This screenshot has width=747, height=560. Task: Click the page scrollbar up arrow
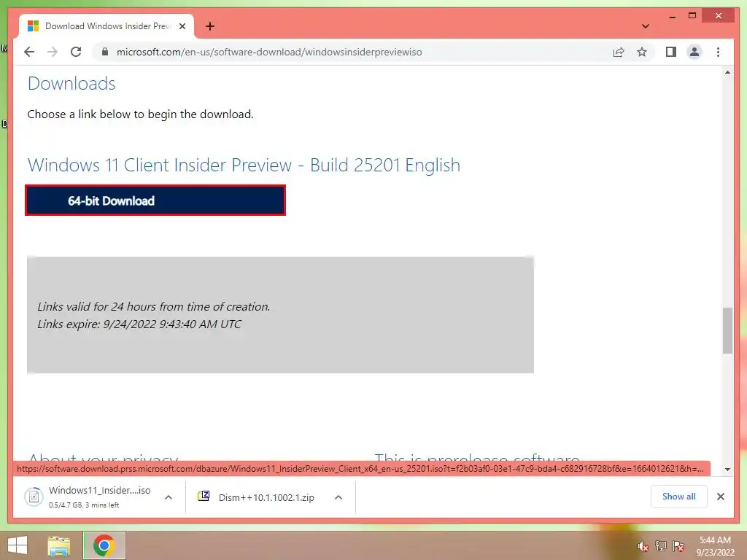[x=727, y=72]
